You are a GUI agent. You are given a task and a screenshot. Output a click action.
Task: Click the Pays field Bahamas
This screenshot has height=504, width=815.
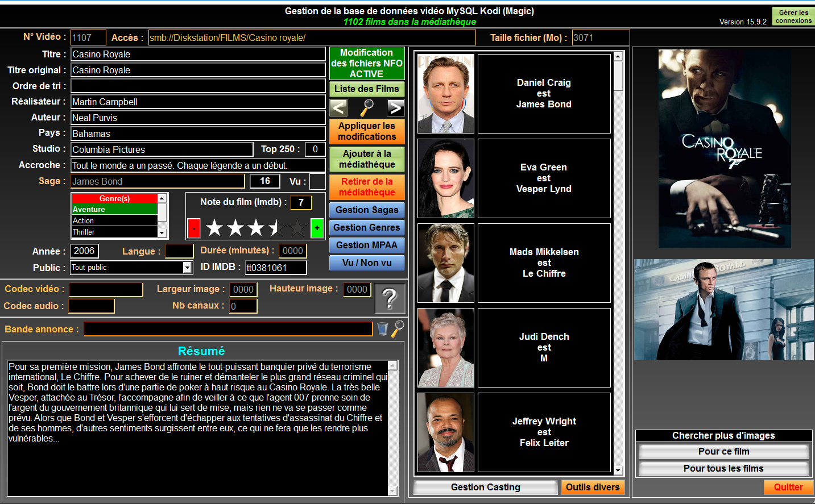click(x=198, y=134)
